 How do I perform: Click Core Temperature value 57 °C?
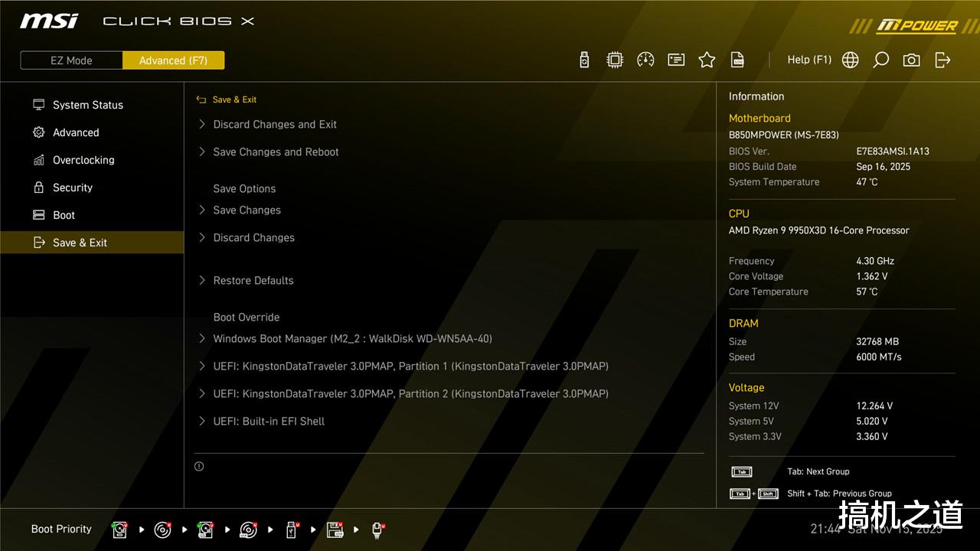point(867,292)
